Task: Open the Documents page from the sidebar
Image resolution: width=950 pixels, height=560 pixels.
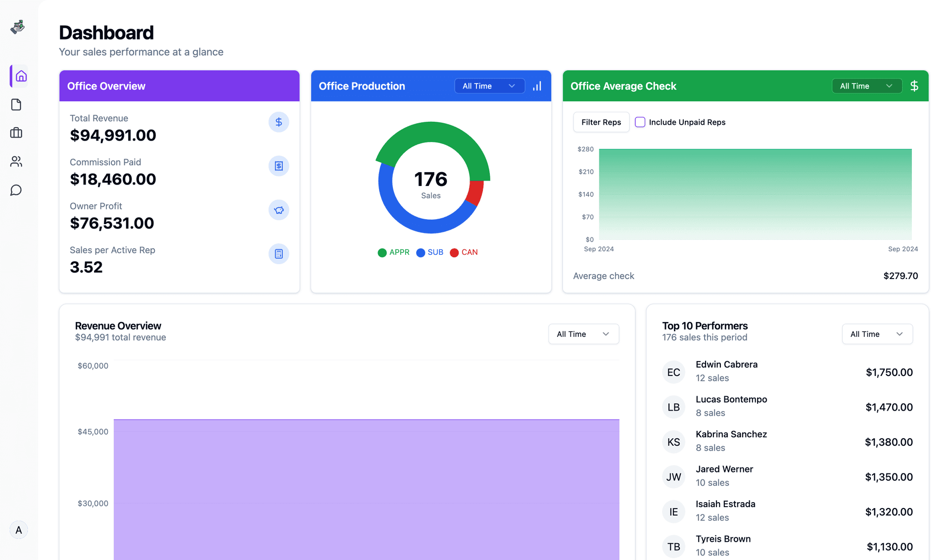Action: point(16,104)
